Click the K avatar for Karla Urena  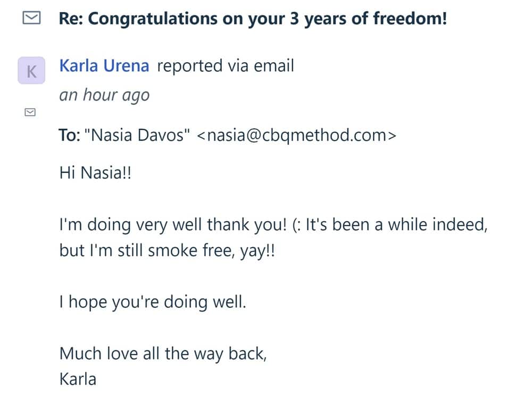click(x=31, y=71)
